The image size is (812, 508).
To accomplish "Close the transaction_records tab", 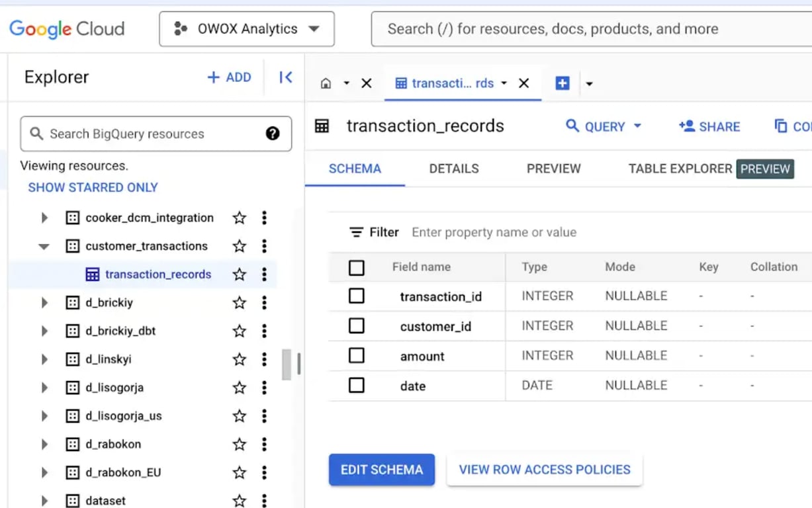I will pyautogui.click(x=524, y=83).
